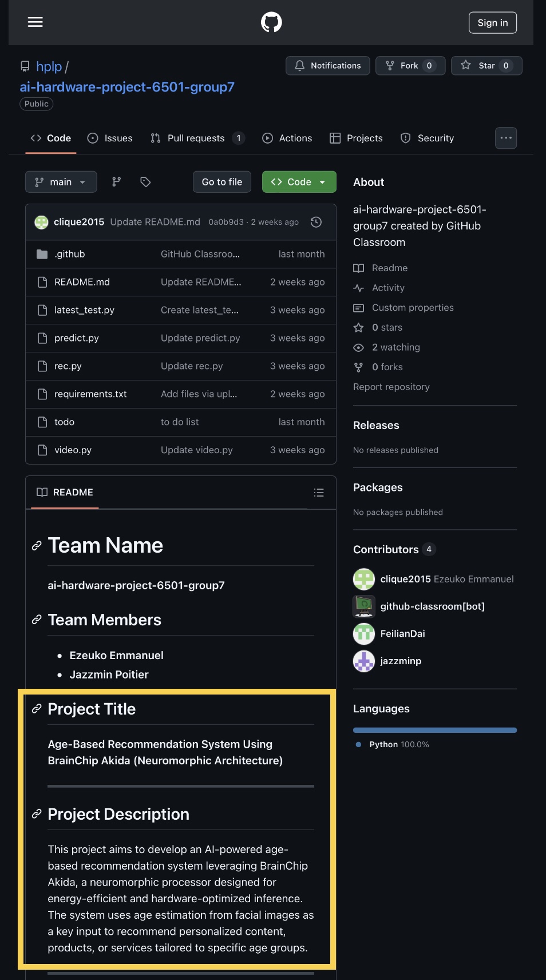The image size is (546, 980).
Task: Open clique2015 contributor avatar
Action: point(364,580)
